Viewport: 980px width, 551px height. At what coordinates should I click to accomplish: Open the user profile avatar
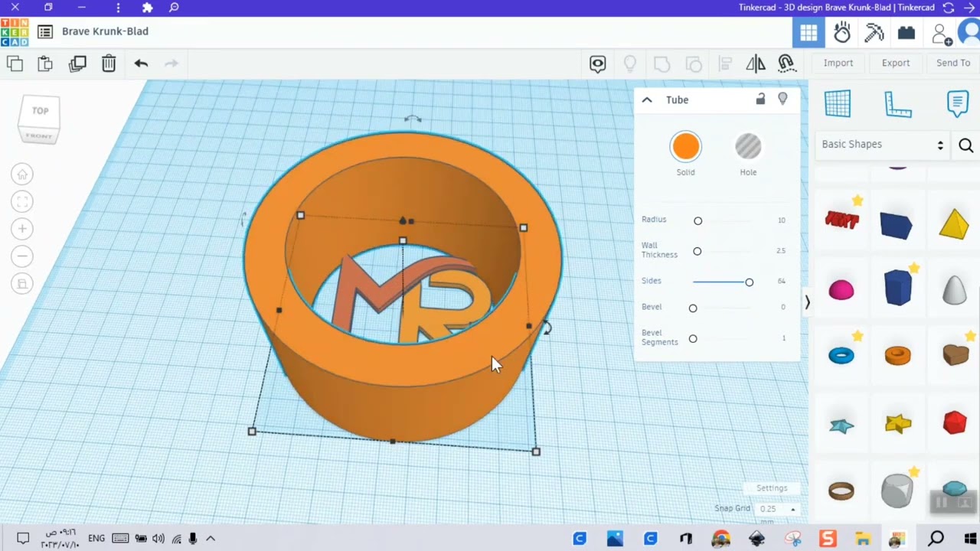[x=970, y=32]
